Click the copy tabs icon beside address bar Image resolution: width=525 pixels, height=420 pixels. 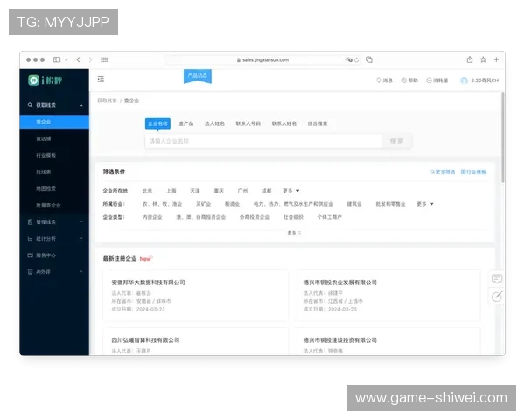pos(369,59)
